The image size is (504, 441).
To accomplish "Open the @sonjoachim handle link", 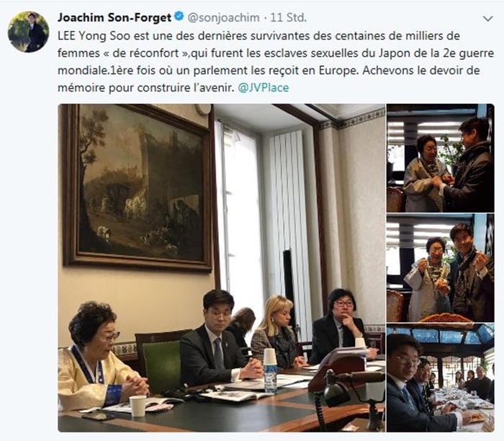I will 223,17.
